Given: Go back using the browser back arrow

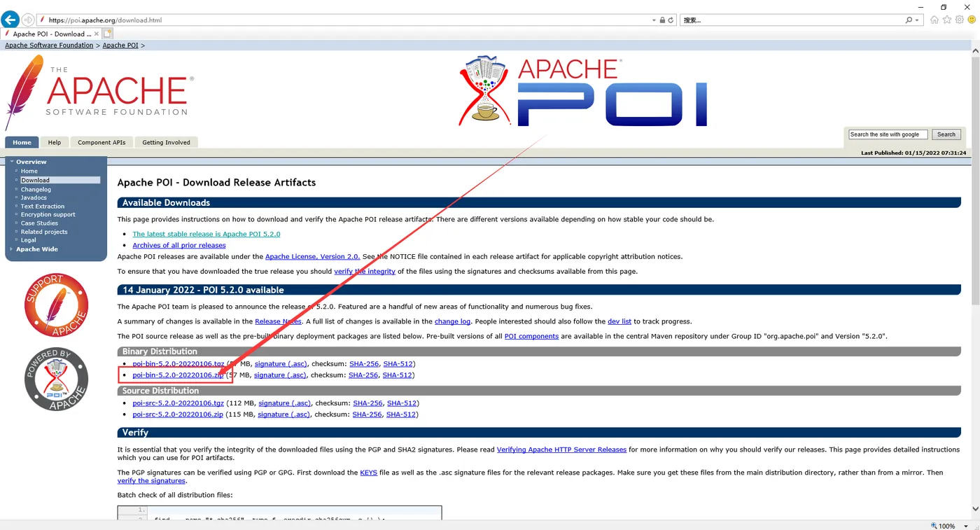Looking at the screenshot, I should coord(10,20).
